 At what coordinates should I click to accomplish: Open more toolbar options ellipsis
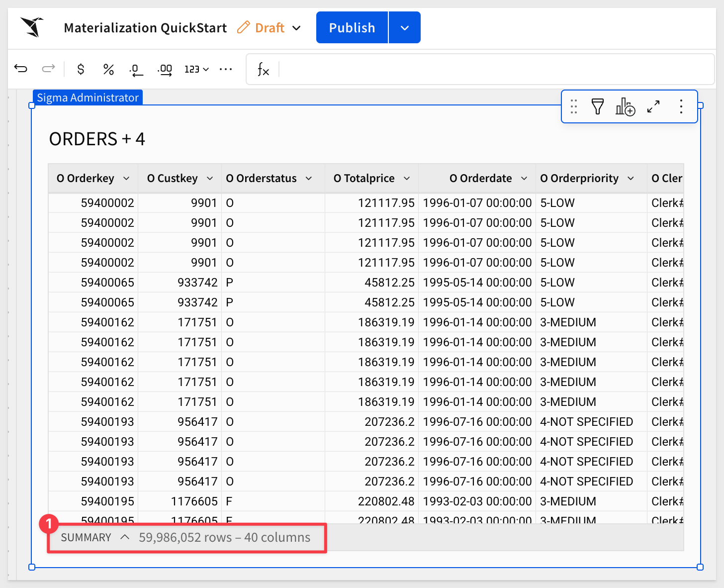[226, 69]
